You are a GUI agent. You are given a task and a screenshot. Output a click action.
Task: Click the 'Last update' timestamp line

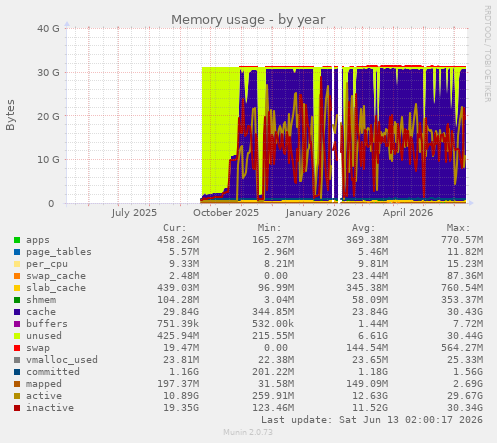coord(372,420)
